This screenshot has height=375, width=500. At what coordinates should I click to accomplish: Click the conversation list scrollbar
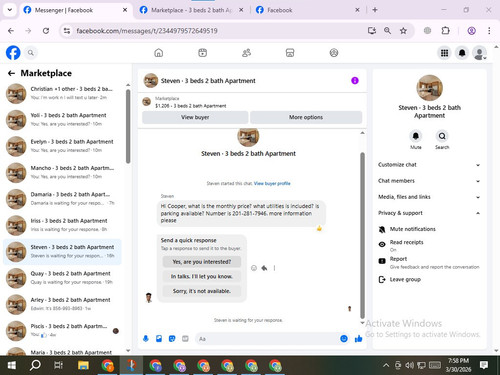click(x=128, y=127)
